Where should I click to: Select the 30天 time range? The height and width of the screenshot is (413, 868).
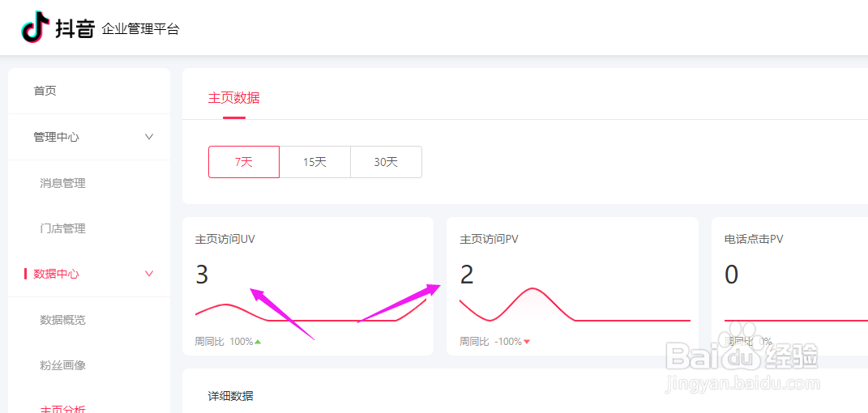[x=386, y=162]
